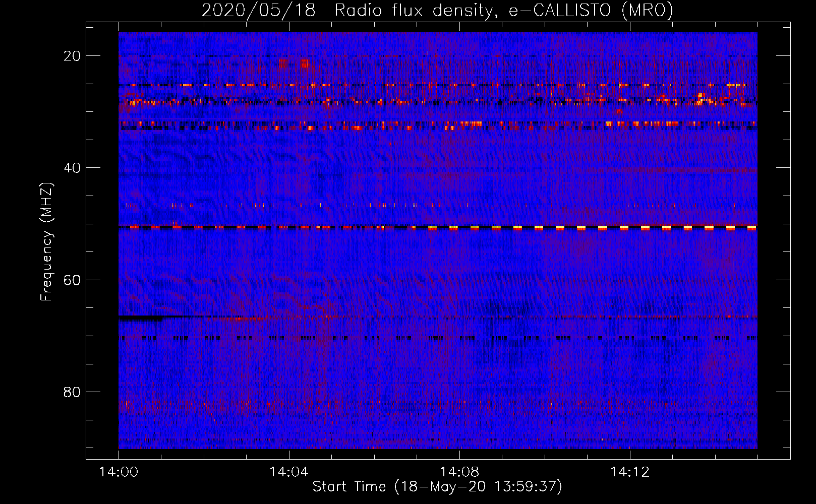Viewport: 816px width, 504px height.
Task: Click the frequency tick label 60
Action: 72,280
